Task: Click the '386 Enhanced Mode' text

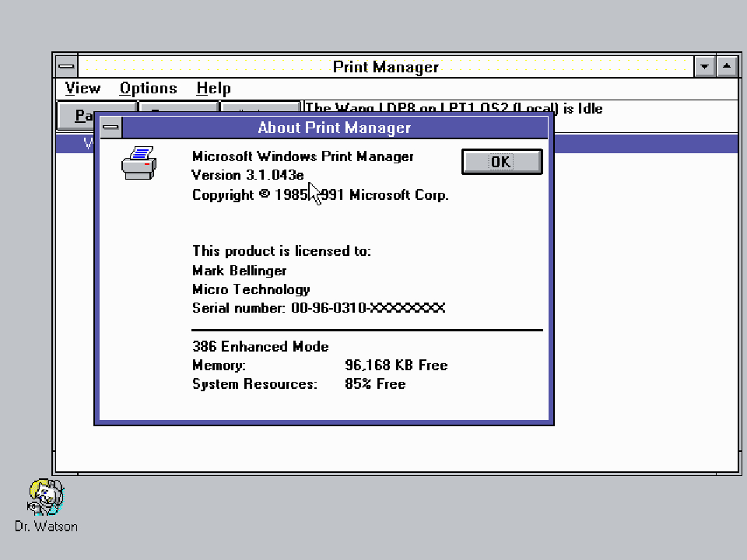Action: pyautogui.click(x=260, y=346)
